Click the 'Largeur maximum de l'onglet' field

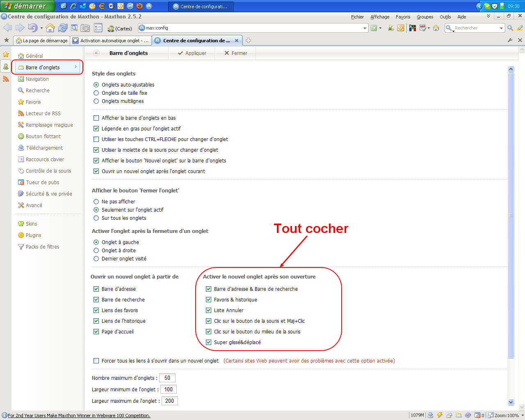[170, 401]
